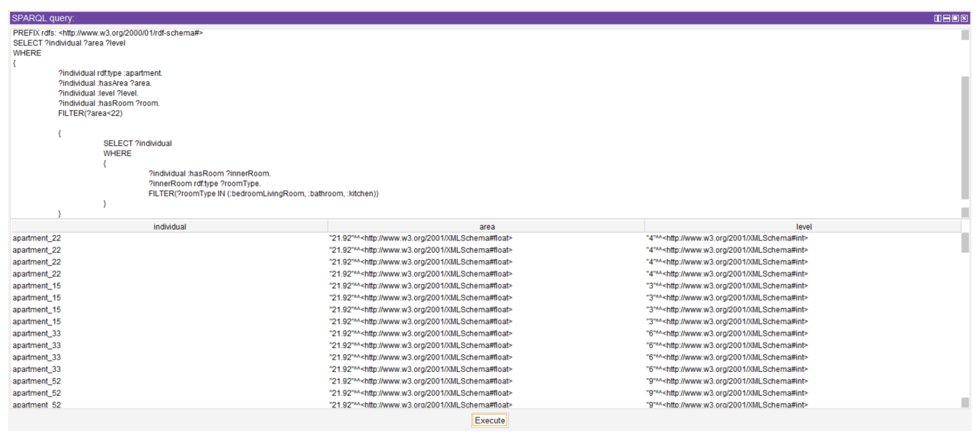Viewport: 980px width, 443px height.
Task: Select the first apartment_33 result row
Action: pos(36,333)
